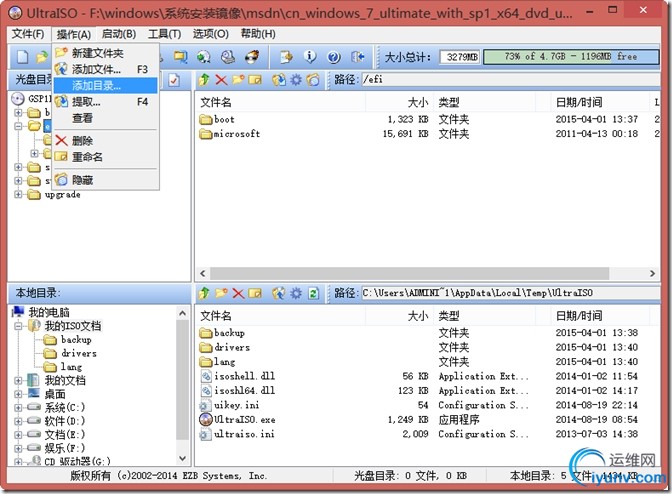Click the add-to-ISO icon in local pane toolbar
This screenshot has height=494, width=672.
pyautogui.click(x=279, y=293)
